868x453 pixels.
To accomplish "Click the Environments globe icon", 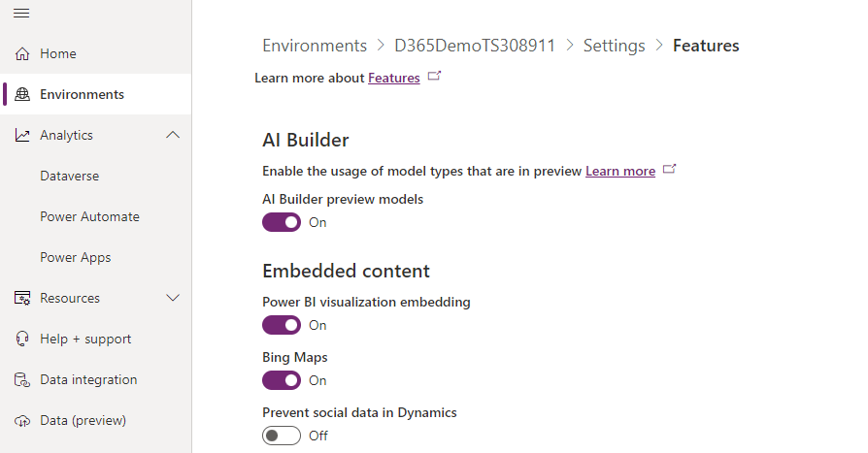I will 22,95.
